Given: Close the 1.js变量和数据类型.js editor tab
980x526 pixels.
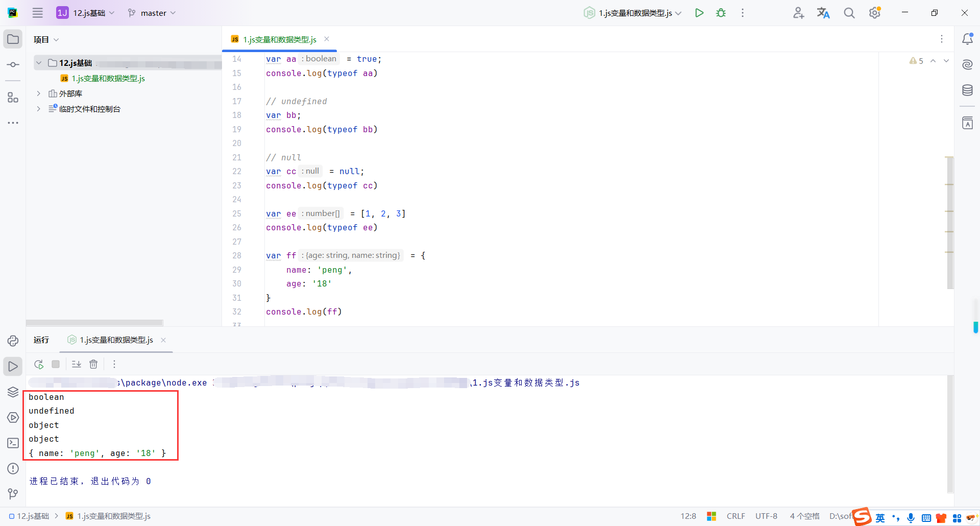Looking at the screenshot, I should pos(327,39).
